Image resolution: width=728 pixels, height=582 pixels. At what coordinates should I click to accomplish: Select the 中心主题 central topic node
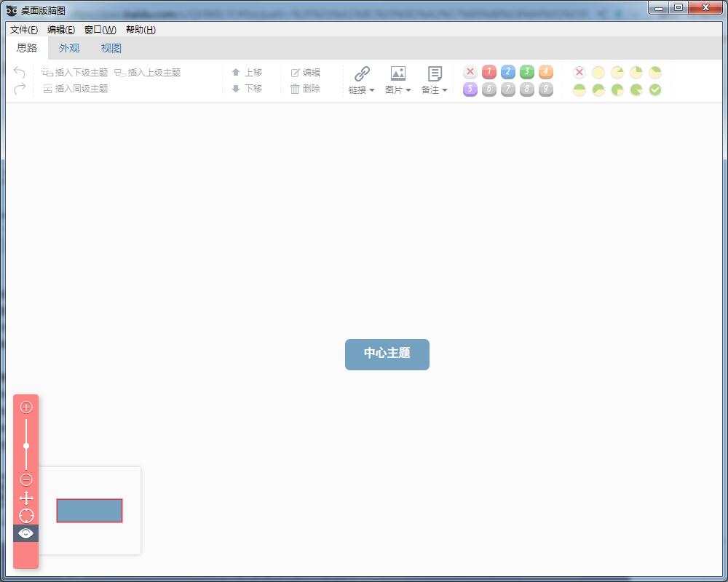pyautogui.click(x=387, y=354)
